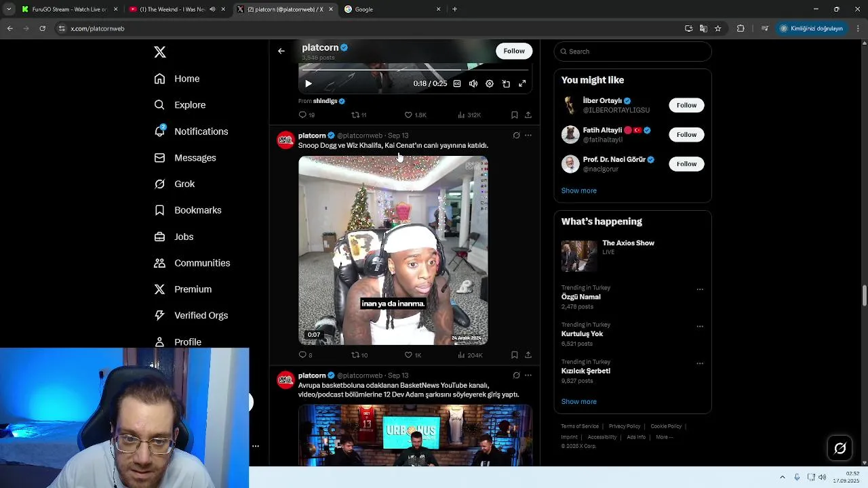Toggle video captions icon
868x488 pixels.
pyautogui.click(x=457, y=84)
